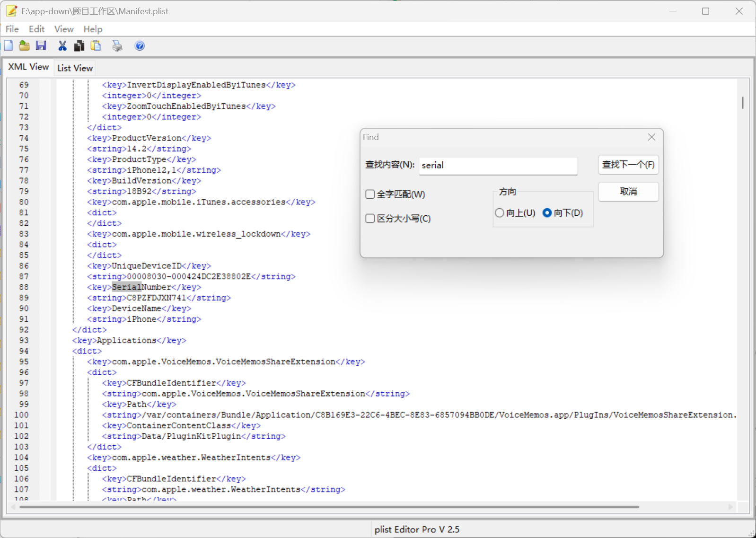Open help with the blue question mark icon

140,46
